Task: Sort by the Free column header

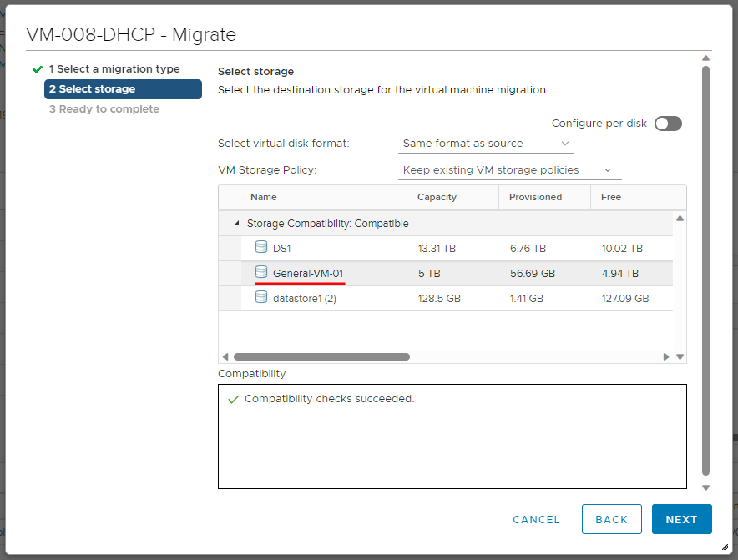Action: (x=638, y=197)
